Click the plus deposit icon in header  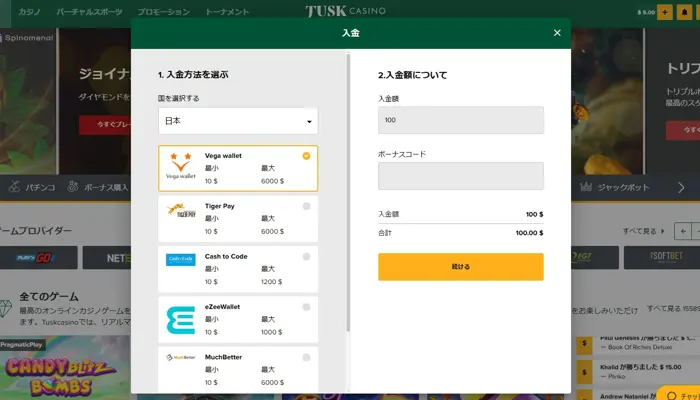665,12
